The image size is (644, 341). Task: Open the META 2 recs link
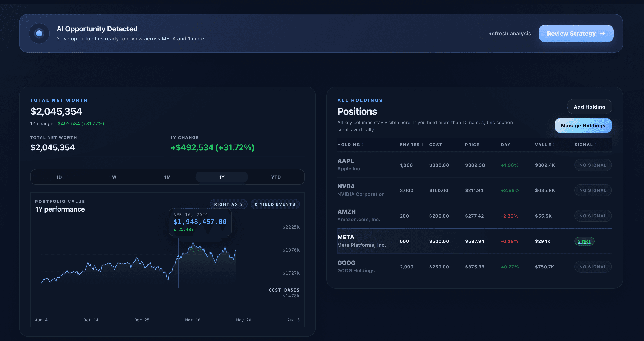(x=584, y=241)
